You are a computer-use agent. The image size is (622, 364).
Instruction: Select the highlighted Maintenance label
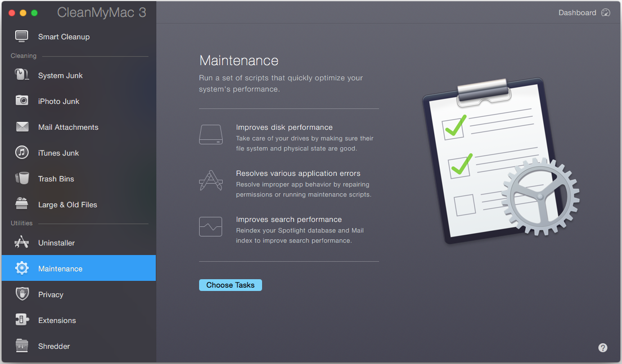point(60,269)
